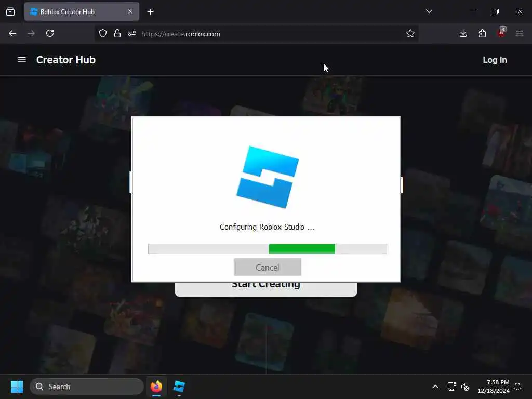The height and width of the screenshot is (399, 532).
Task: Open the muted volume tray icon
Action: 465,387
